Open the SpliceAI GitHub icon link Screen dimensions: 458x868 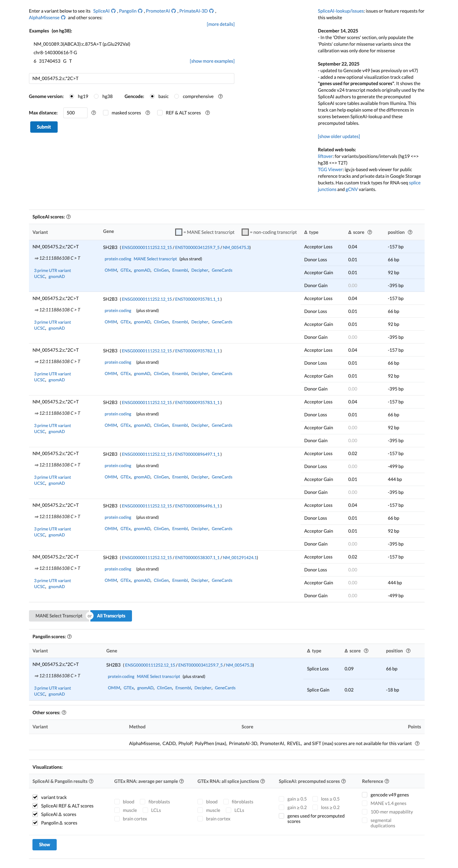click(x=113, y=11)
